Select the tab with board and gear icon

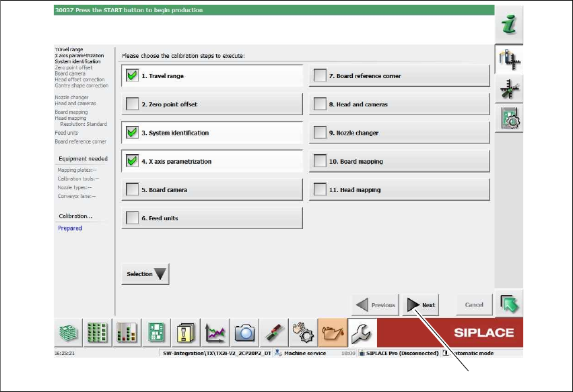(508, 119)
